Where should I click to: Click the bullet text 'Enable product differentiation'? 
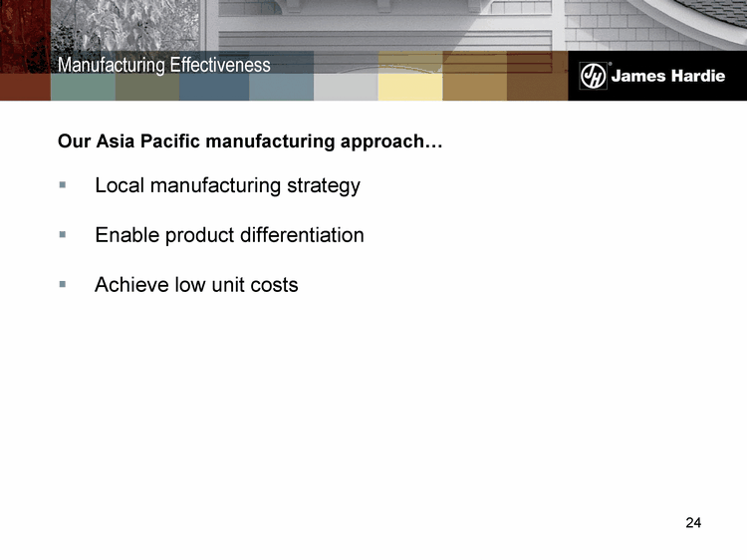pyautogui.click(x=229, y=235)
